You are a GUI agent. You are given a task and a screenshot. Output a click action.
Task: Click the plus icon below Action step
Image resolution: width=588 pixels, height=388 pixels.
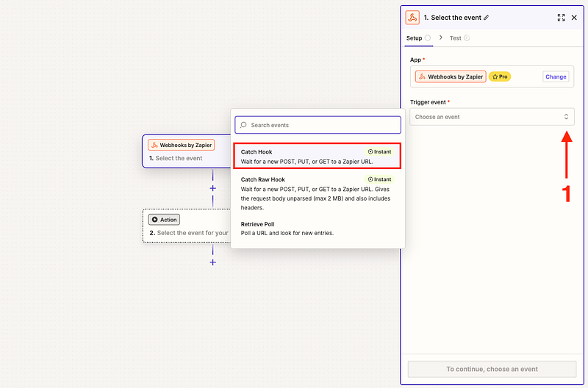coord(212,262)
